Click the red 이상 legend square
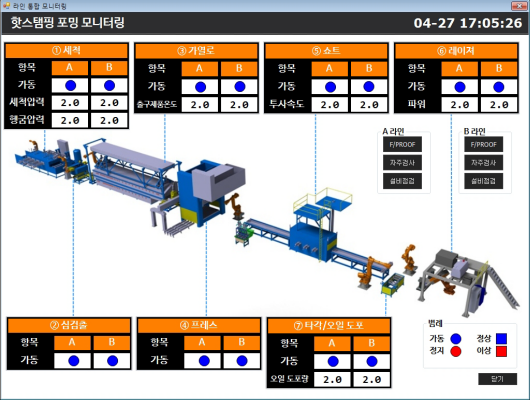 coord(501,351)
